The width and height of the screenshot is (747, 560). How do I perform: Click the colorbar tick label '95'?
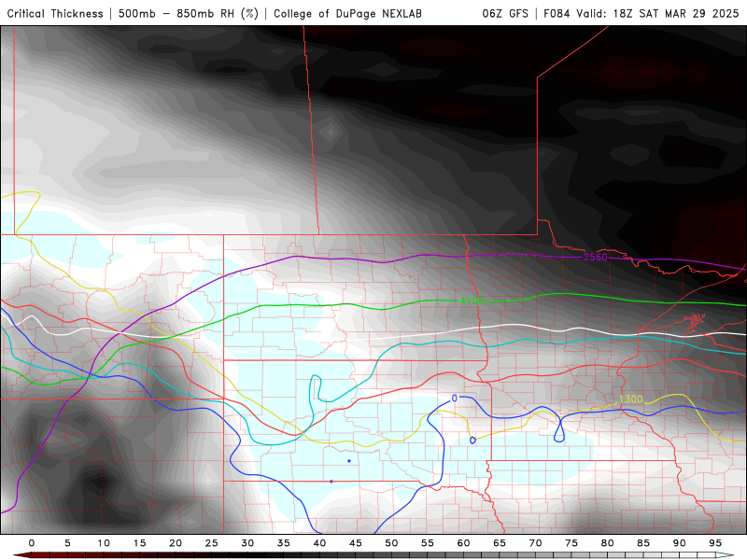pos(715,543)
